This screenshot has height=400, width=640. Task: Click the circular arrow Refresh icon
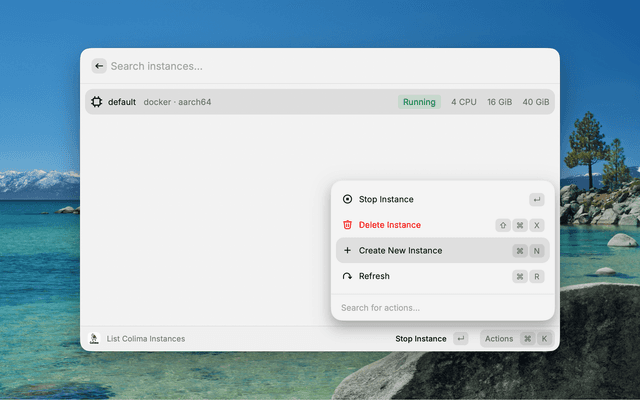[347, 276]
